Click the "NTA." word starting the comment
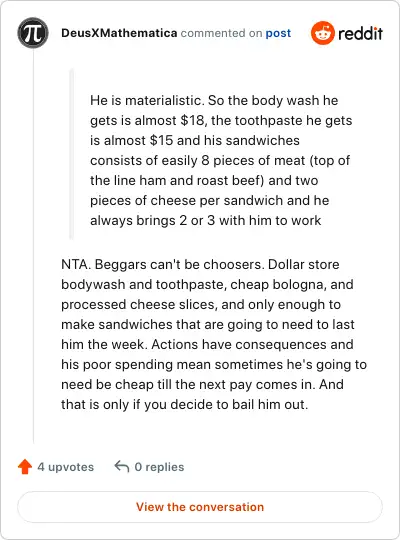400x540 pixels. click(76, 264)
